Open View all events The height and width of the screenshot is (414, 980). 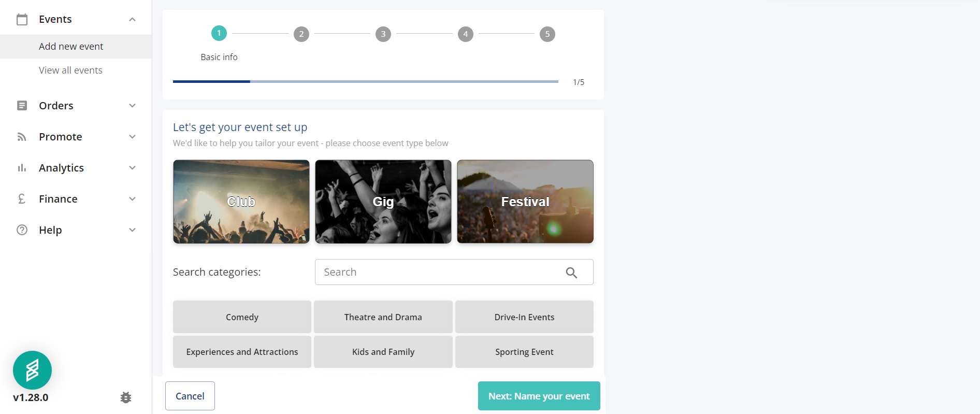70,70
